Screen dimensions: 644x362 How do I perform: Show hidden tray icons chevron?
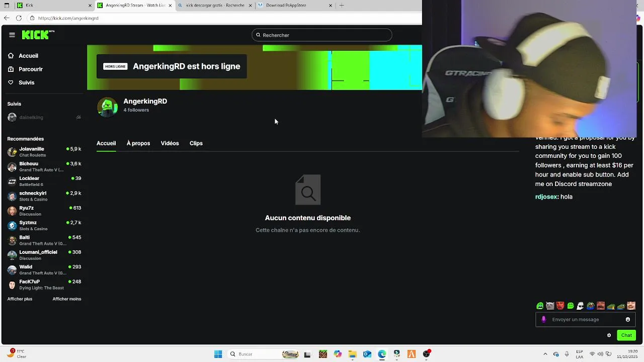click(x=545, y=354)
